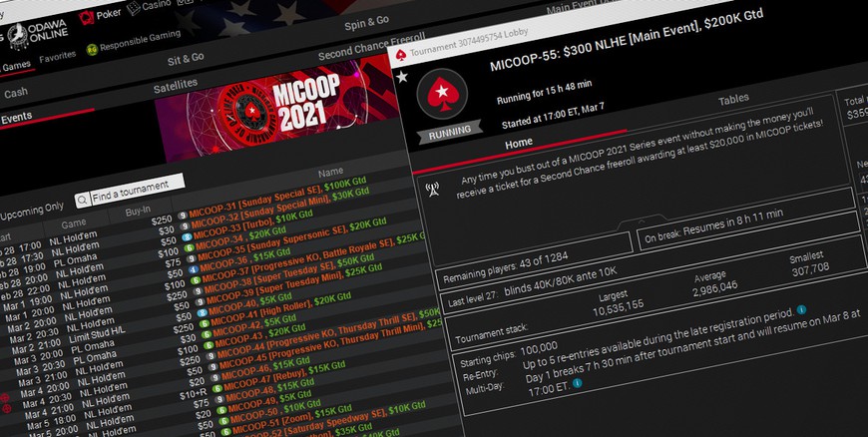
Task: Click the Odawa Online dreamcatcher logo
Action: [18, 37]
